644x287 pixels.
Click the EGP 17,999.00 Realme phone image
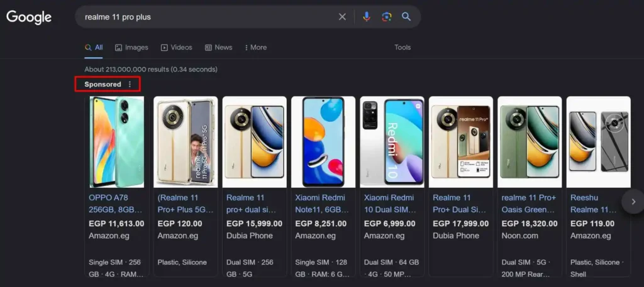461,142
